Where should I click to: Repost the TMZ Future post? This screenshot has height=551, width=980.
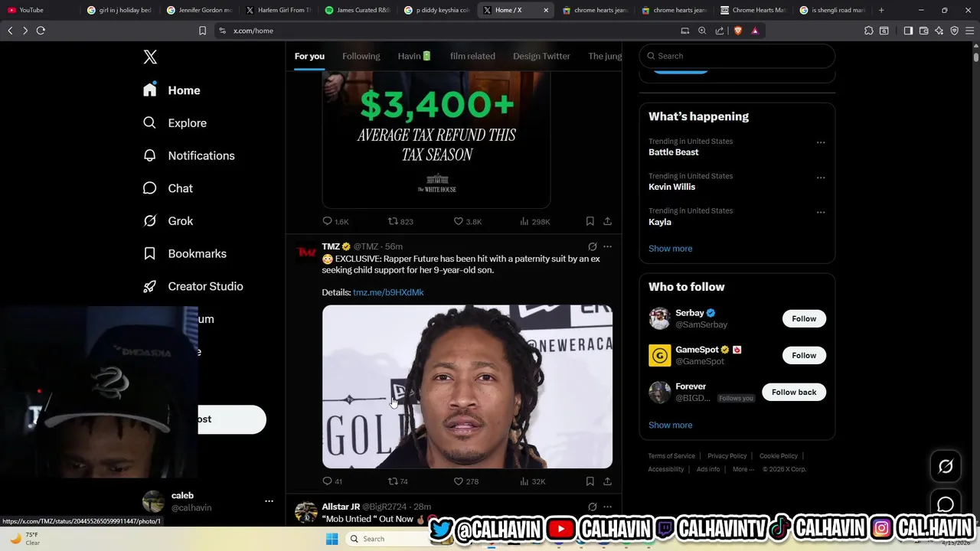398,481
